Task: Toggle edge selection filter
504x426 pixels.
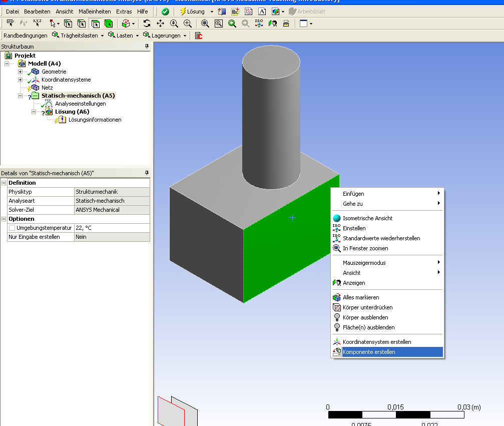Action: [x=82, y=24]
